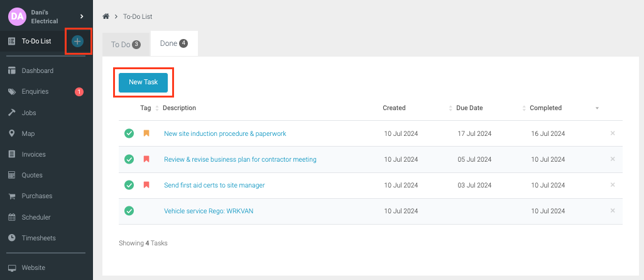Click the plus icon beside To-Do List
This screenshot has width=644, height=280.
[77, 42]
